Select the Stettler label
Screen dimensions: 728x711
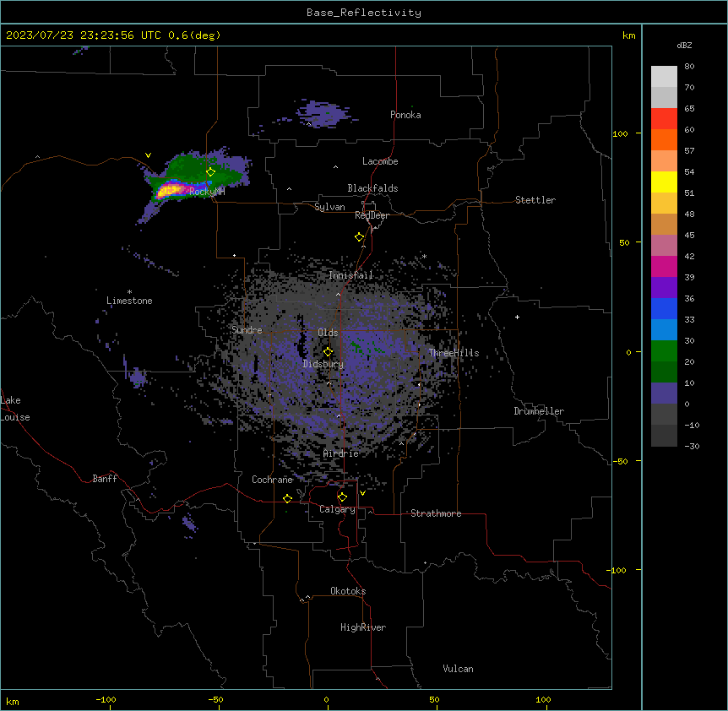[x=535, y=200]
